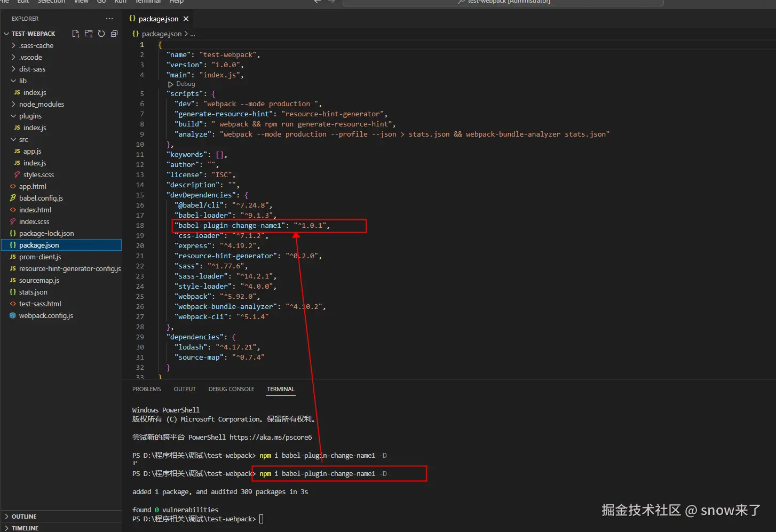Click the "generate-resource-hint" script key
The width and height of the screenshot is (776, 532).
224,114
